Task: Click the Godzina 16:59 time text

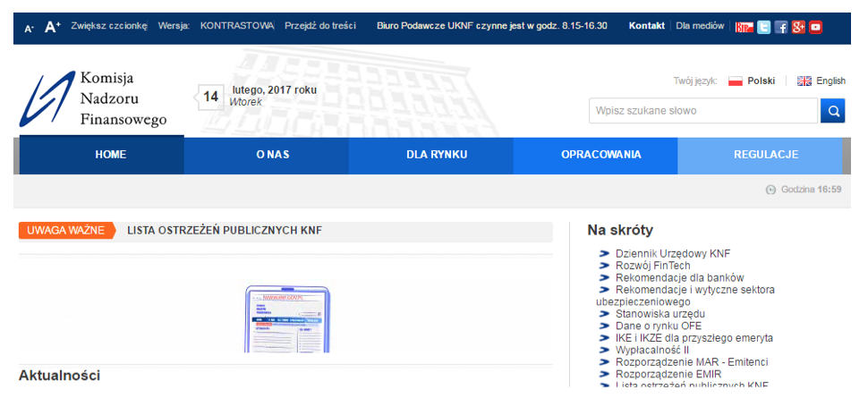Action: [x=811, y=190]
